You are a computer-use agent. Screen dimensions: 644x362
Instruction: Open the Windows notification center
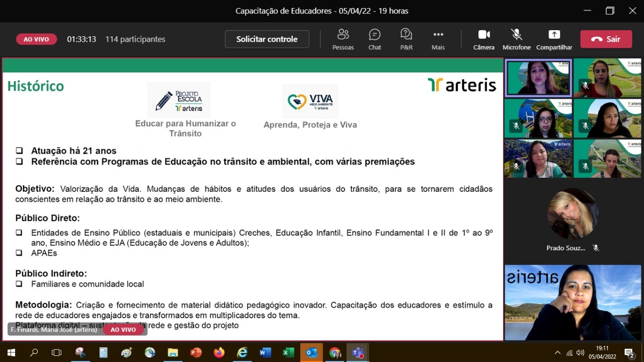[x=629, y=352]
